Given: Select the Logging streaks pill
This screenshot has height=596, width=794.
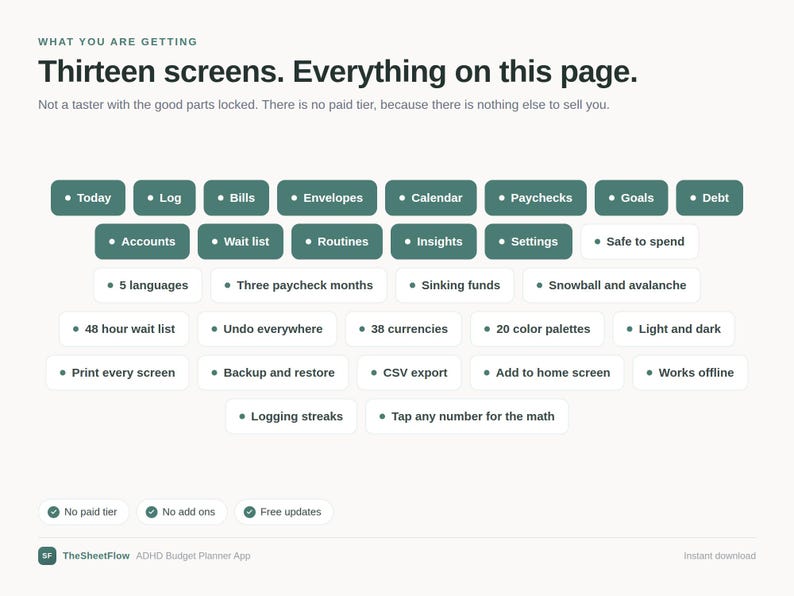Looking at the screenshot, I should [291, 416].
